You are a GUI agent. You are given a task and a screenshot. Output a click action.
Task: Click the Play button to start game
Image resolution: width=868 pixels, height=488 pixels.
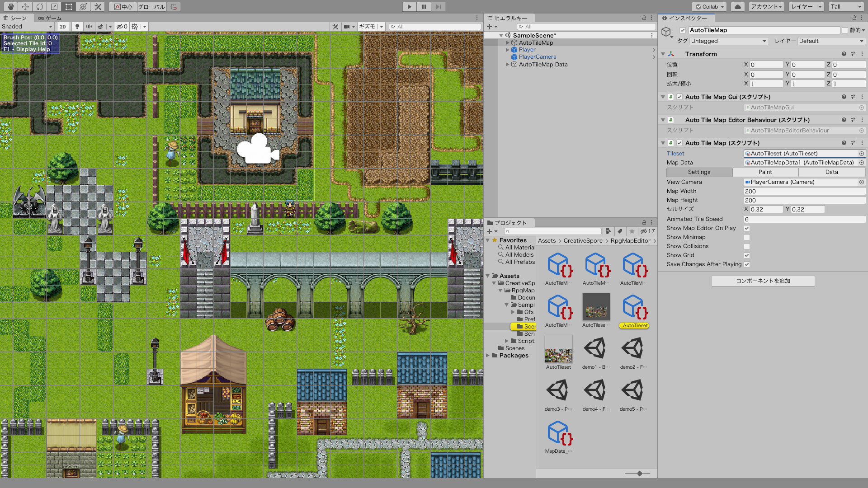tap(409, 7)
